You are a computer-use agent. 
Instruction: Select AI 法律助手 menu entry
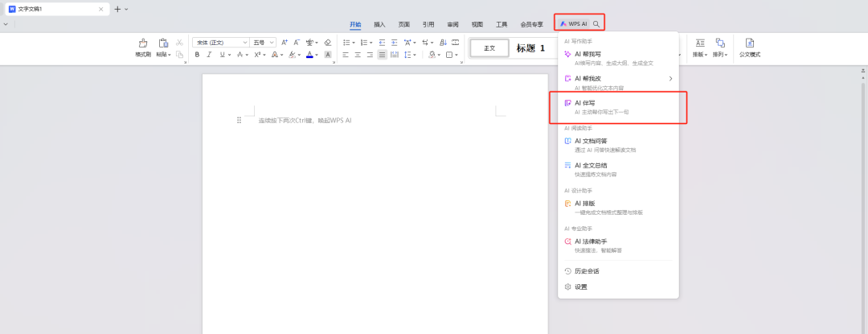[618, 245]
